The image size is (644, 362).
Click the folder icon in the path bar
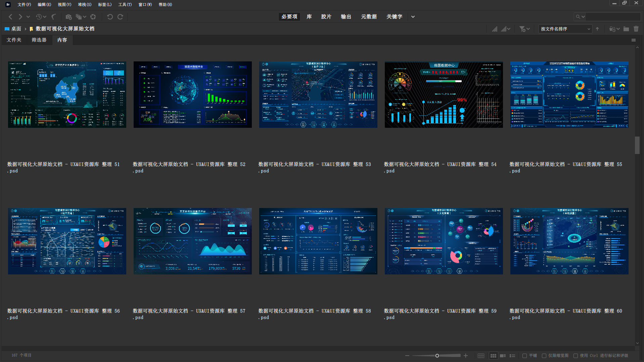coord(31,29)
